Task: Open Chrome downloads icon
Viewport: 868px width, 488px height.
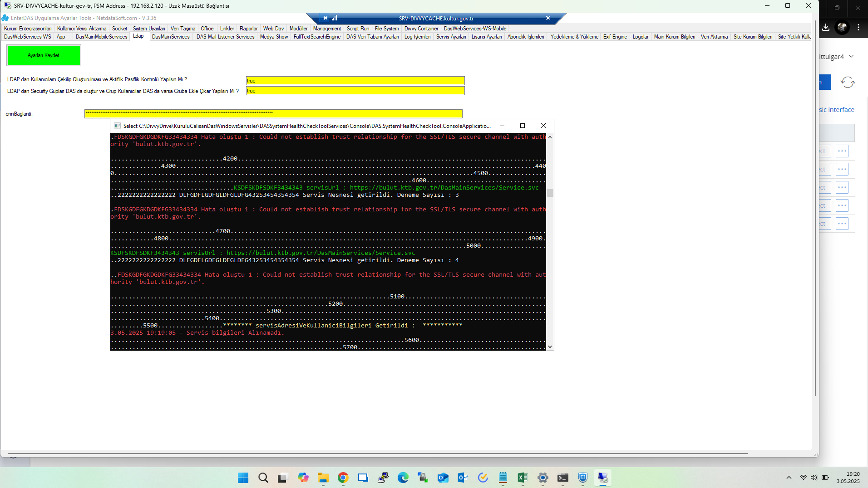Action: tap(826, 27)
